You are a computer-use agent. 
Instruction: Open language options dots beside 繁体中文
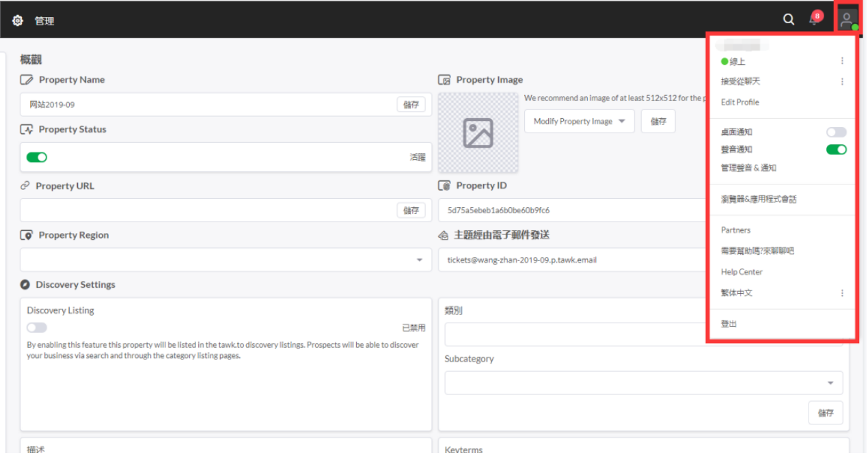842,293
